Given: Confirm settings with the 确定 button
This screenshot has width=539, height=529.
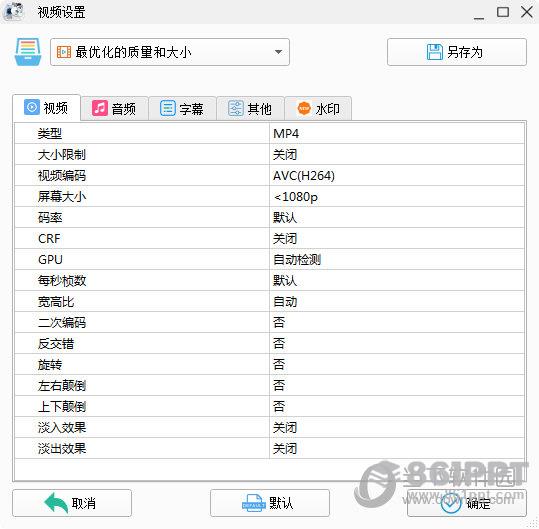Looking at the screenshot, I should click(467, 503).
